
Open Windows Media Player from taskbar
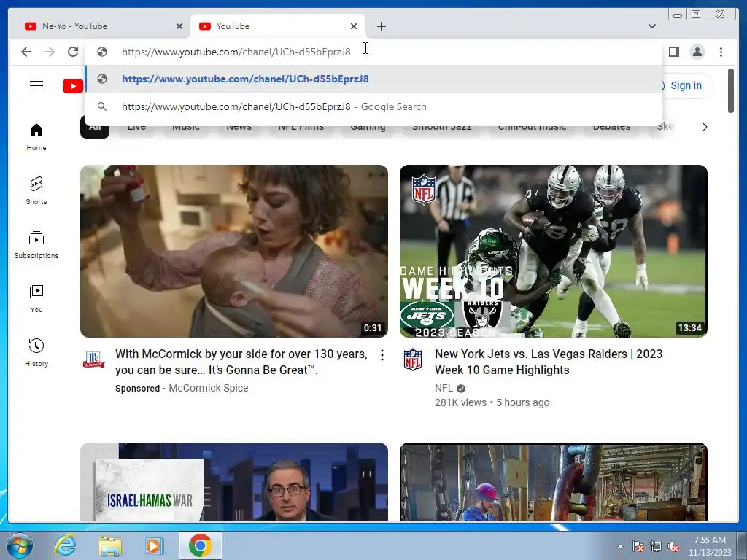[x=154, y=545]
